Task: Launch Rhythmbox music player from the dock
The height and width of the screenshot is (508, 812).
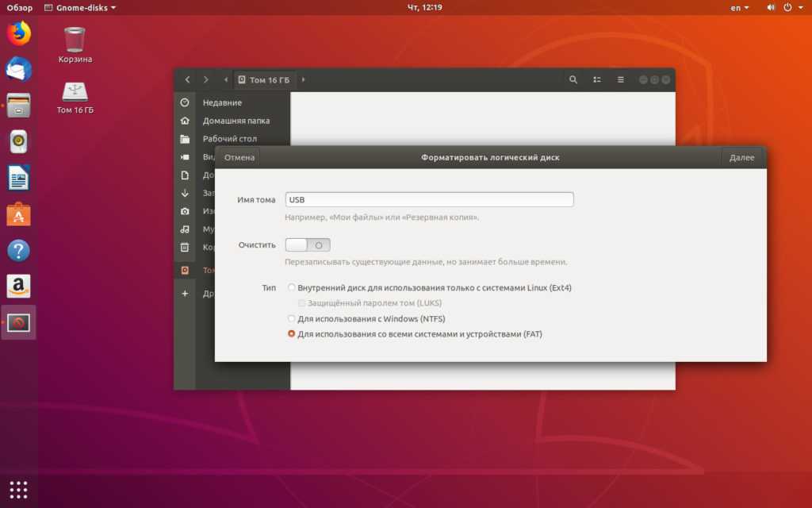Action: coord(18,142)
